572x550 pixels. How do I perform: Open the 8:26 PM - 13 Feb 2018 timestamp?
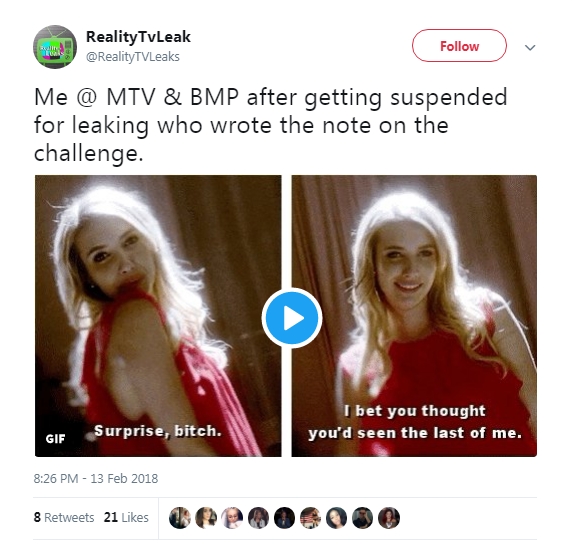(x=96, y=478)
